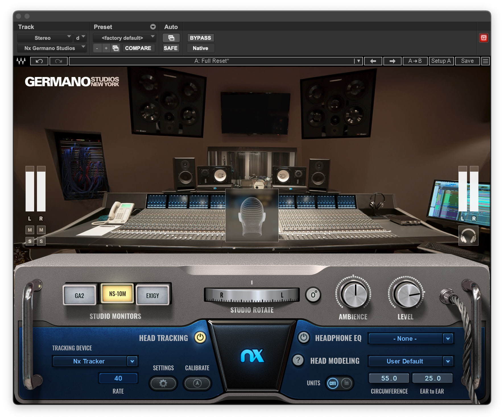Switch units to inches
504x420 pixels.
(x=346, y=383)
